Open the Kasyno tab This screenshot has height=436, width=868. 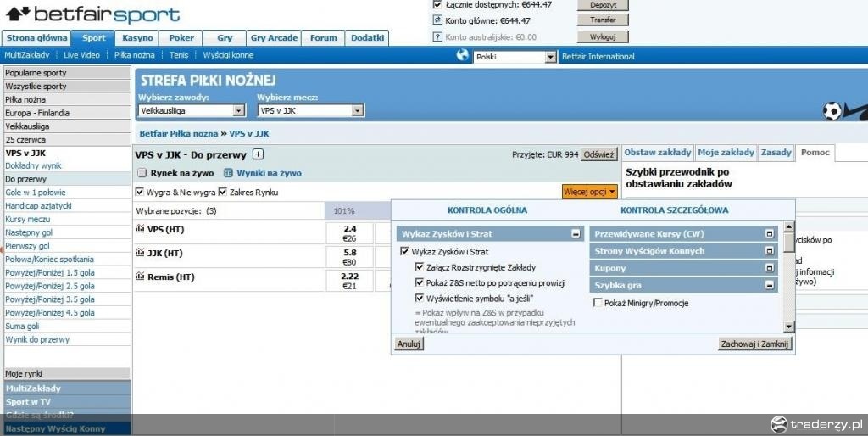[x=137, y=38]
